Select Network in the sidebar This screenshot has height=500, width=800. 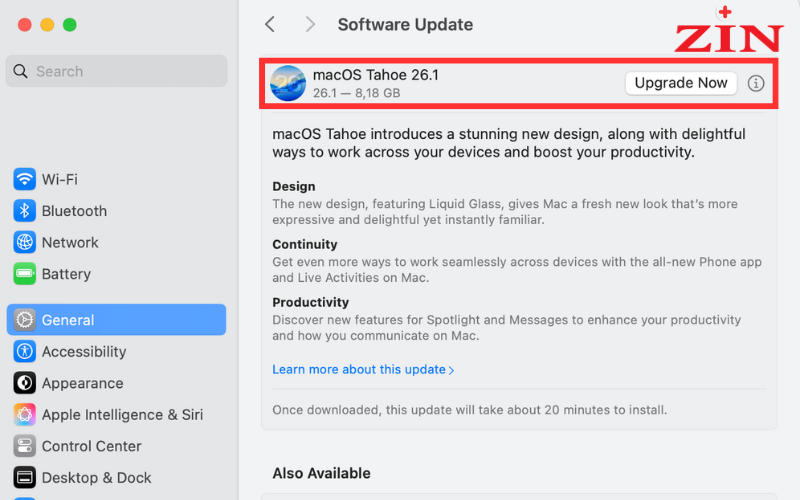click(x=116, y=242)
